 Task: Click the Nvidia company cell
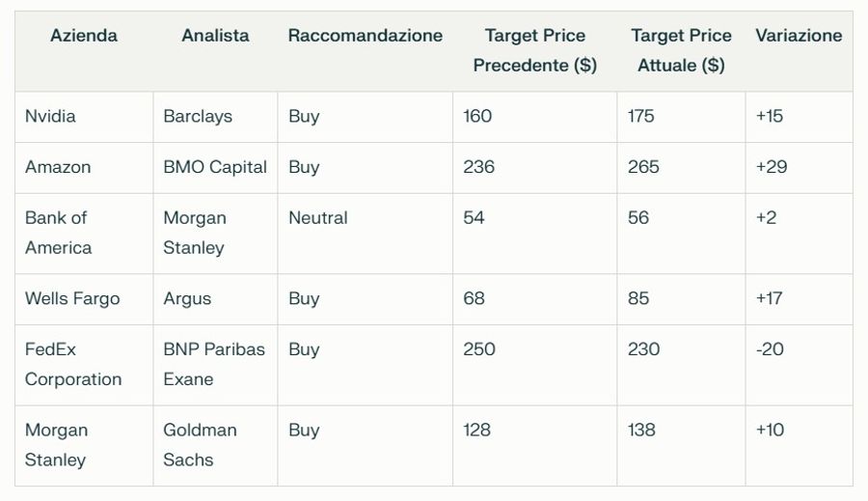pyautogui.click(x=50, y=117)
